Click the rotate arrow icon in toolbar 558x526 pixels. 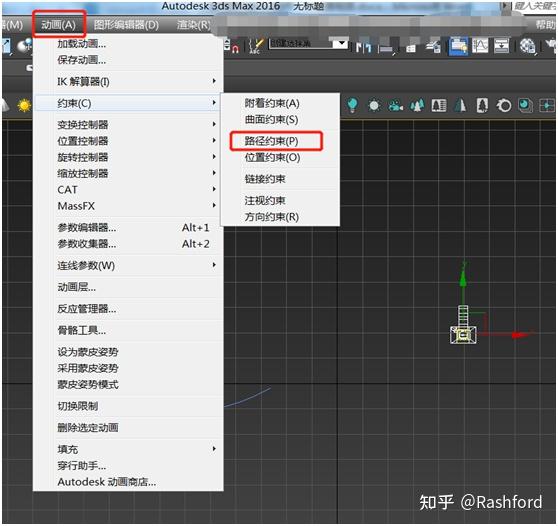point(504,106)
